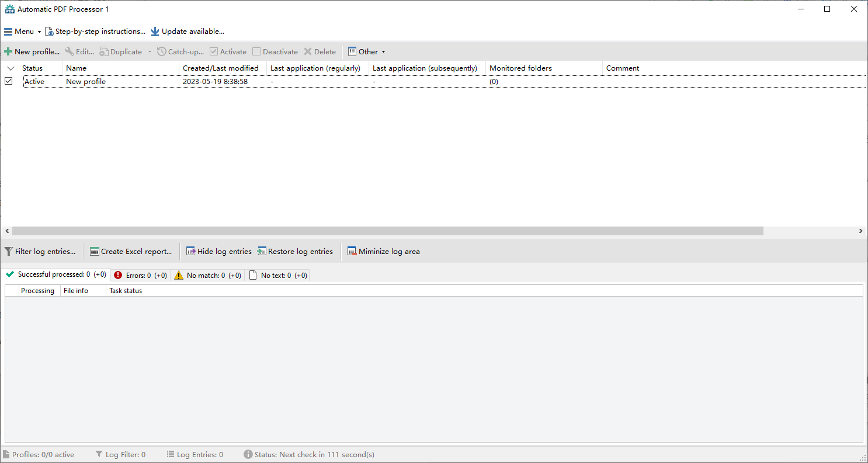
Task: Click the date 2023-05-19 8:38:58
Action: point(216,82)
